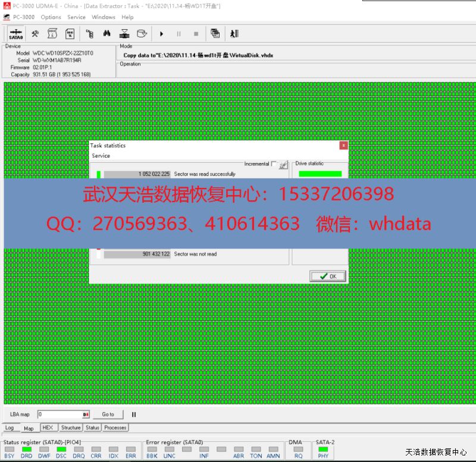
Task: Click the running man exit icon
Action: (x=234, y=34)
